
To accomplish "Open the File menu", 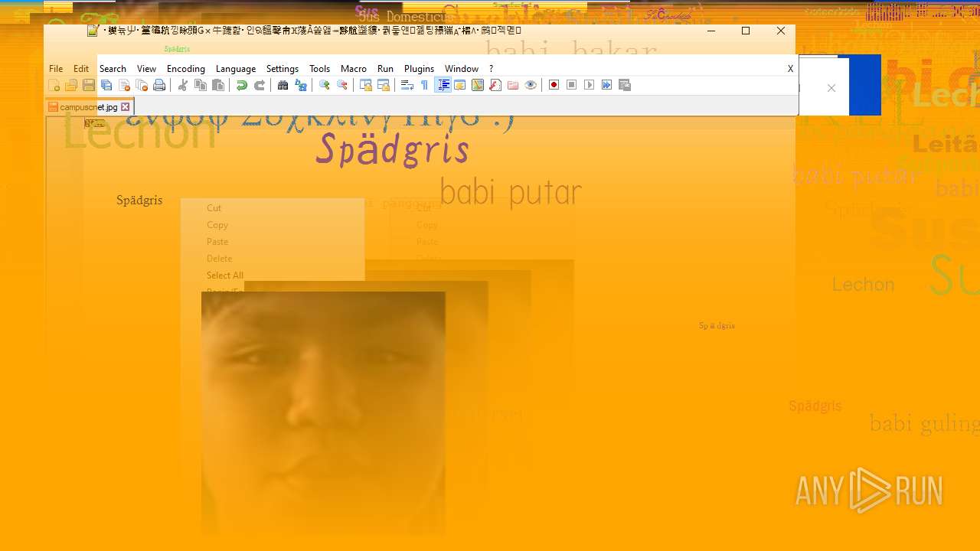I will click(x=56, y=69).
